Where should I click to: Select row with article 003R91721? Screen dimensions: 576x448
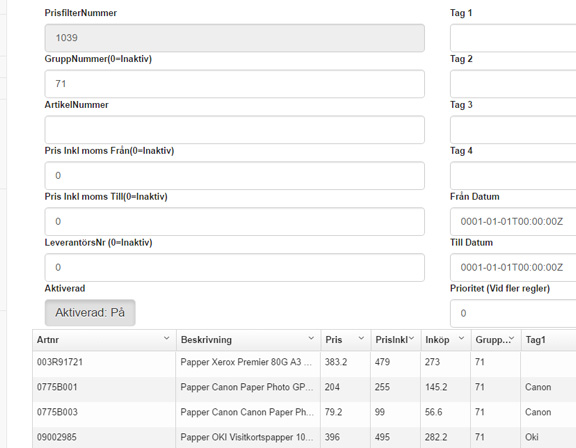304,362
